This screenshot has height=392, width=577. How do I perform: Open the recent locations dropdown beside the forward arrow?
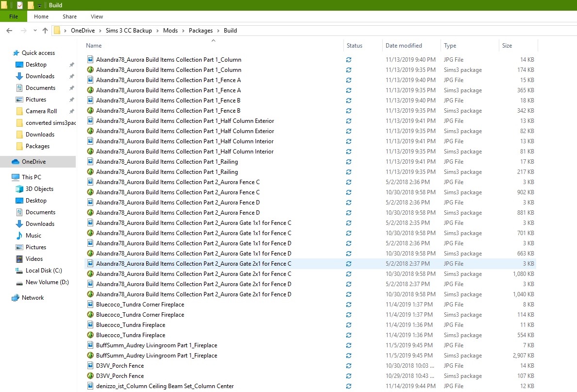(34, 30)
